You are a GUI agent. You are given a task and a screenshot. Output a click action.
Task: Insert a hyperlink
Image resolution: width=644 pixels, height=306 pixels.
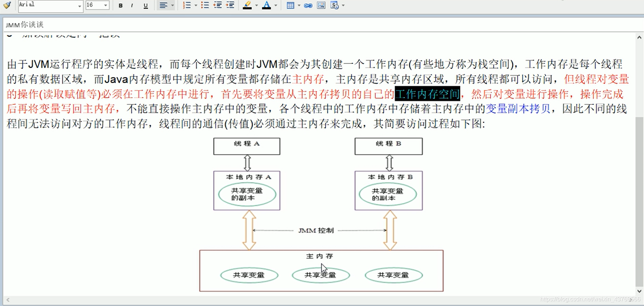tap(308, 6)
